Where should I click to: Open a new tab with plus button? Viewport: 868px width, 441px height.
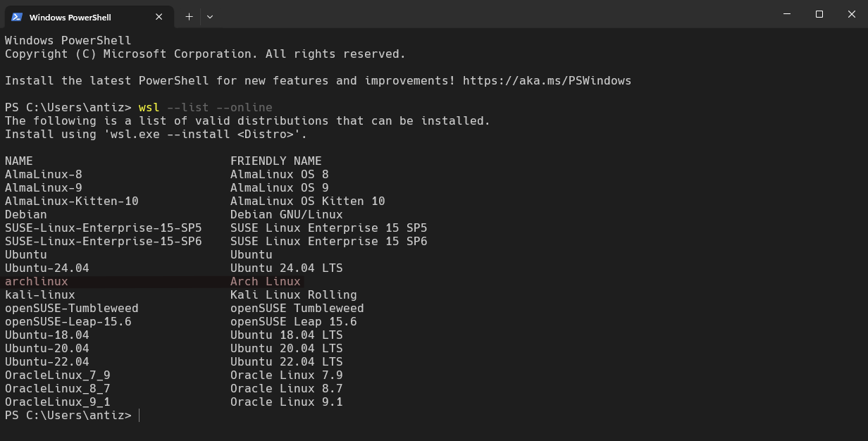[x=189, y=17]
